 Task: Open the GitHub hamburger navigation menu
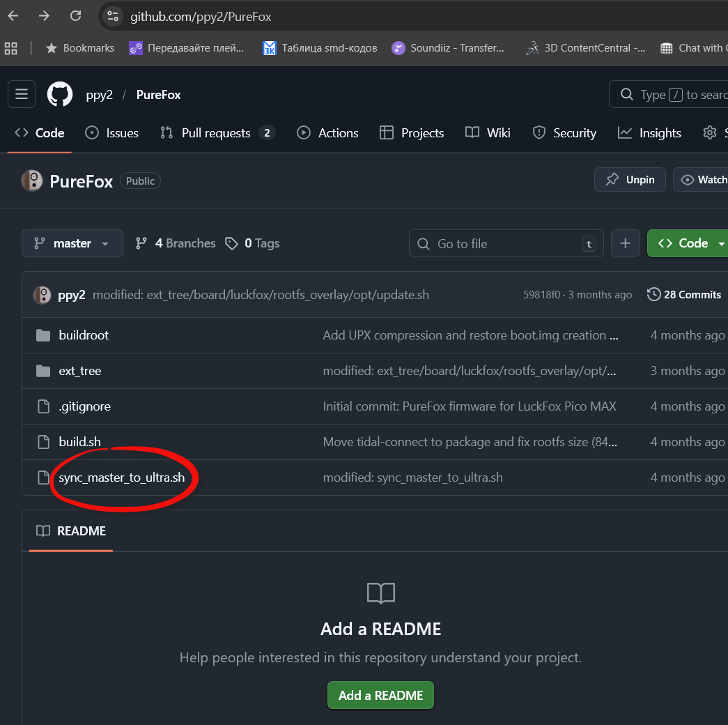click(22, 95)
